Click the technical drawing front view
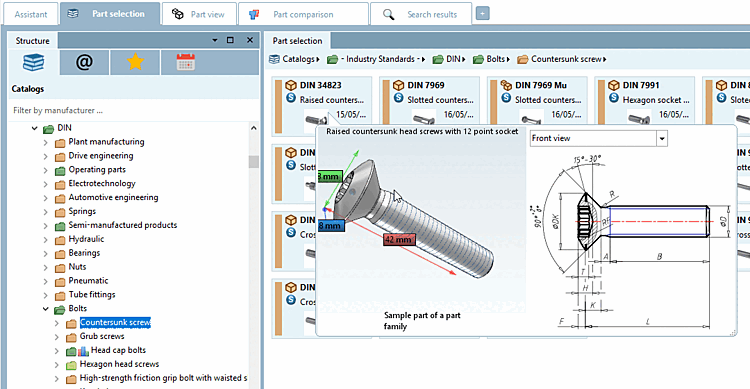This screenshot has width=750, height=389. [x=631, y=242]
